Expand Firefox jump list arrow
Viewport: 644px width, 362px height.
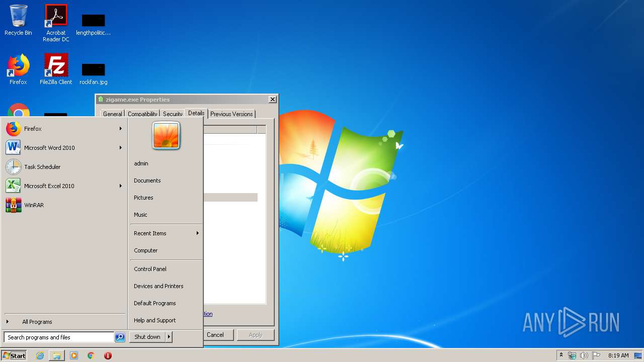point(121,129)
